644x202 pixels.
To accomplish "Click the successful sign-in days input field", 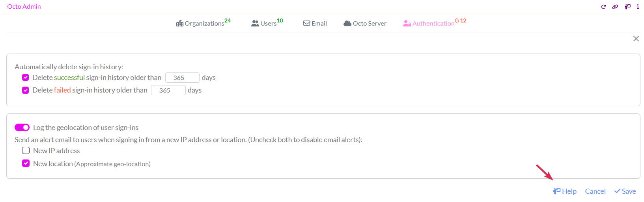I will pyautogui.click(x=182, y=78).
